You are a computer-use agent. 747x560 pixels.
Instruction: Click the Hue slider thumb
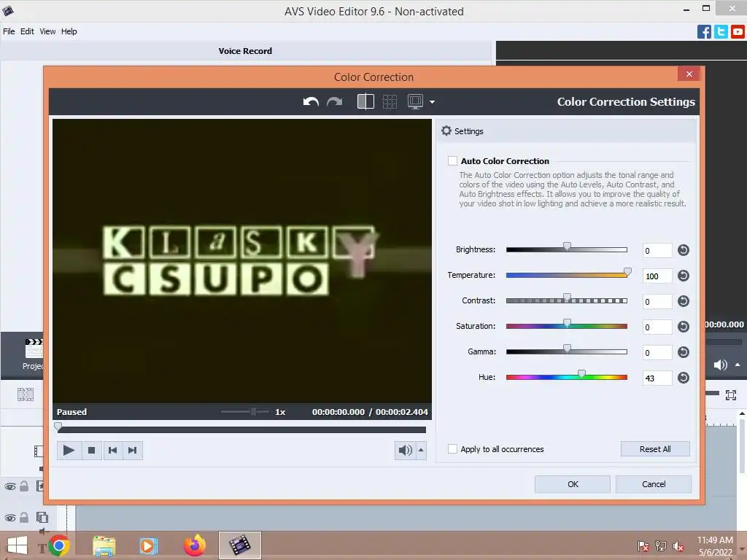(x=581, y=374)
